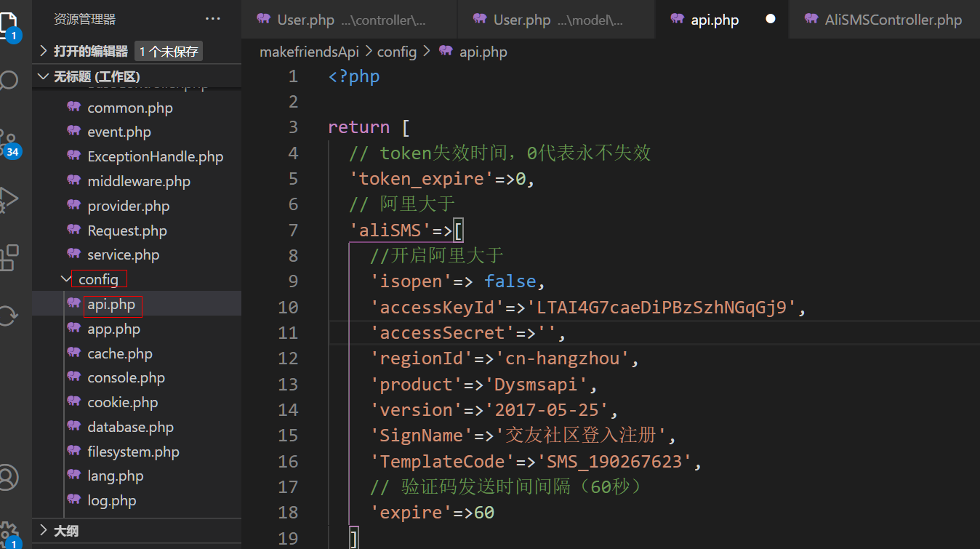Click the unsaved dot on api.php tab
The image size is (980, 549).
coord(771,20)
